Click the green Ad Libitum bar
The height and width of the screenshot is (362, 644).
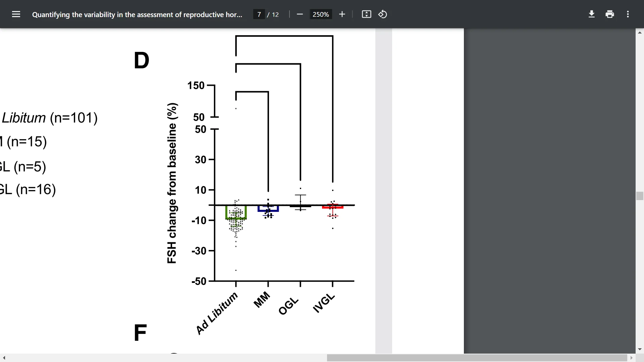tap(236, 213)
